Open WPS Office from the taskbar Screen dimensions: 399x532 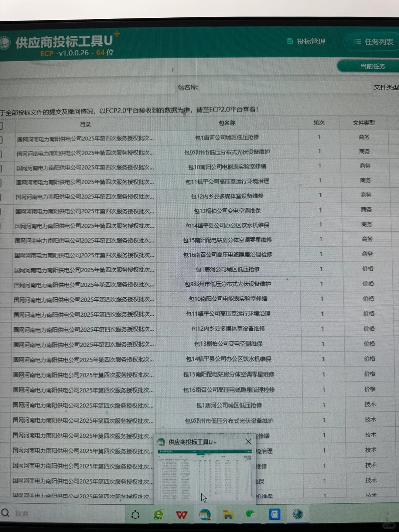(x=182, y=514)
